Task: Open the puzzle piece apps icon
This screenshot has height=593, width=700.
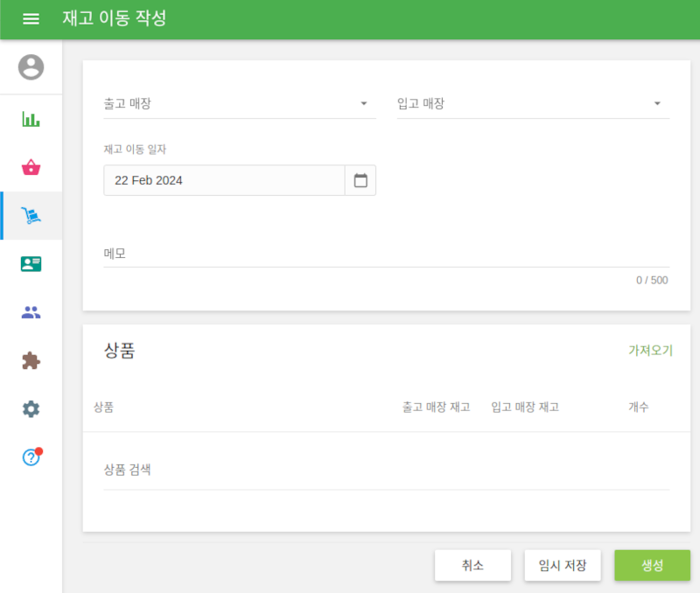Action: (31, 360)
